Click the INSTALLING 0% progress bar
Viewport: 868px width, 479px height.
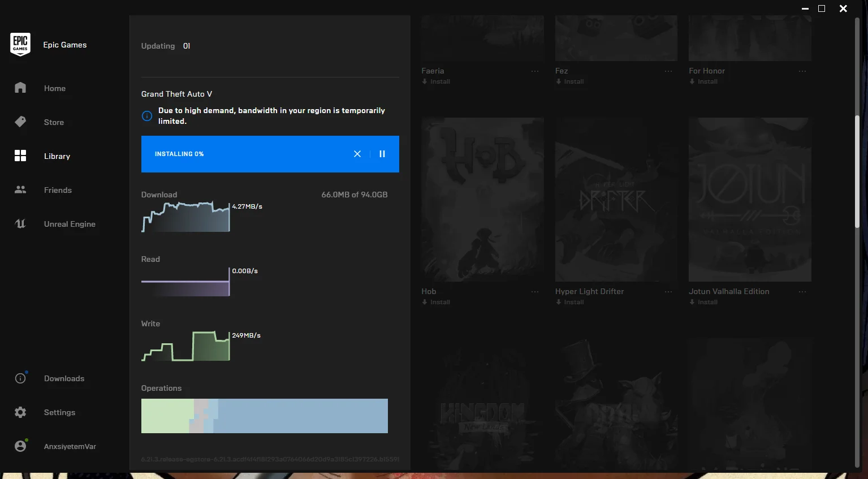270,154
